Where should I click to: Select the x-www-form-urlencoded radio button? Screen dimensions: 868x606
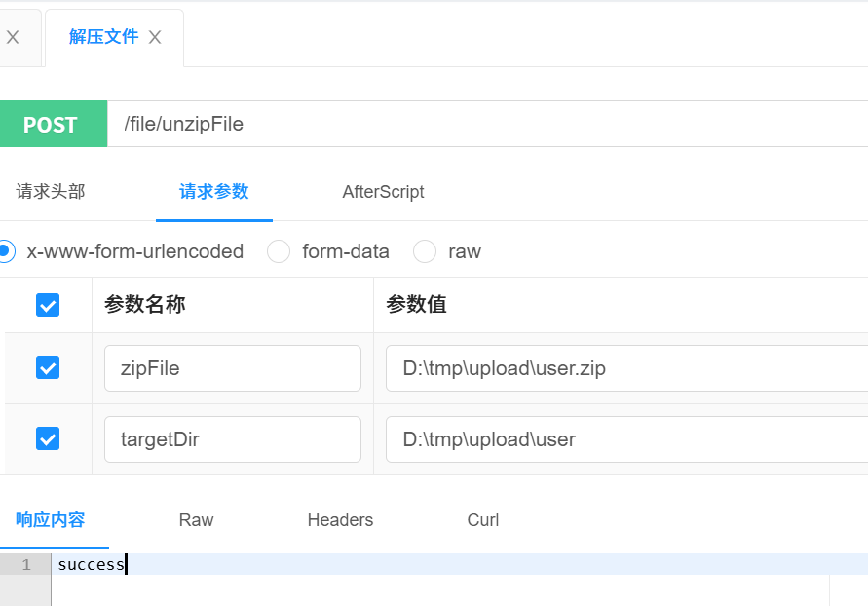pyautogui.click(x=5, y=251)
